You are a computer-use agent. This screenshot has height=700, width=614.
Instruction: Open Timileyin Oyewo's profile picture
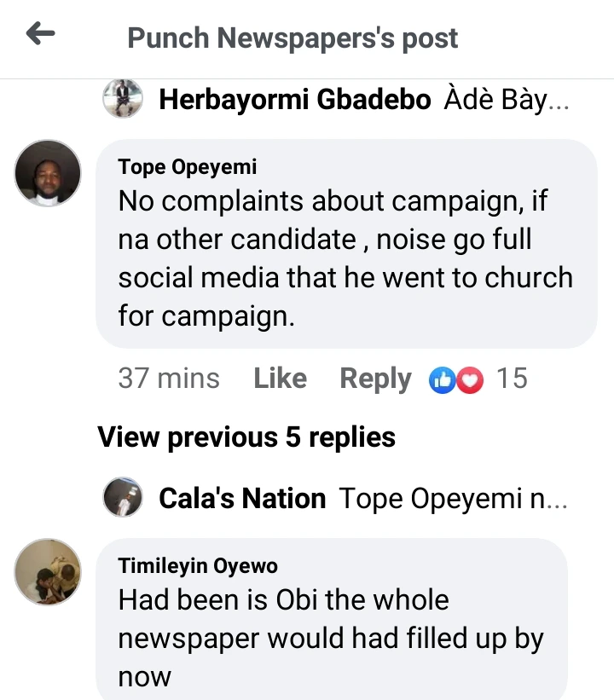point(49,571)
